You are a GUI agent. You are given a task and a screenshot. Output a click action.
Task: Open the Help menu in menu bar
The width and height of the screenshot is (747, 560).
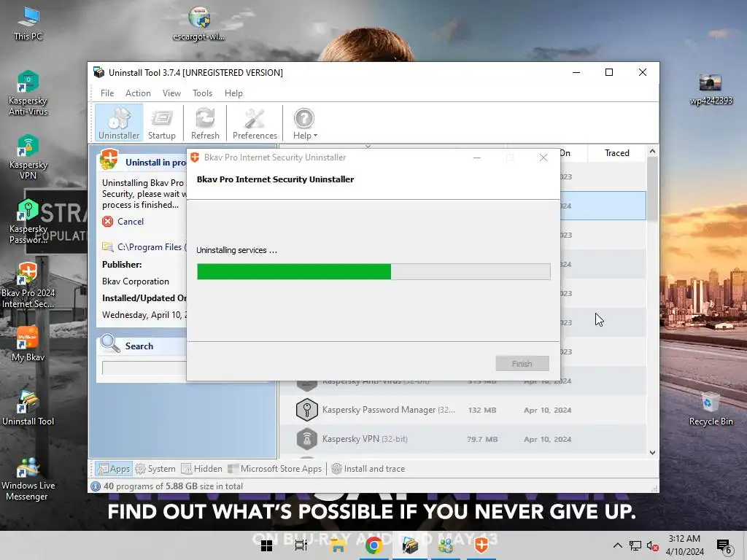[x=233, y=93]
